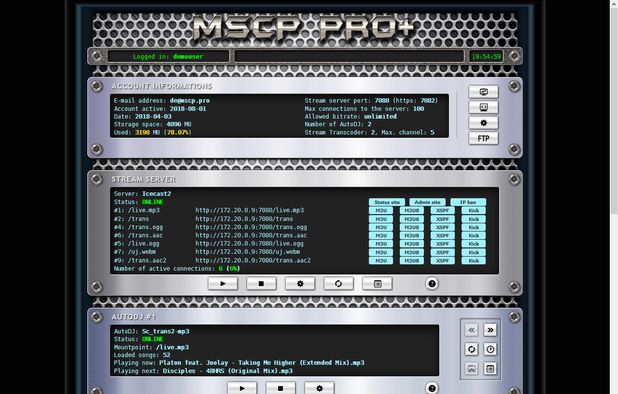Image resolution: width=618 pixels, height=394 pixels.
Task: Click the AutoDJ #1 grayed tray icon
Action: 471,369
